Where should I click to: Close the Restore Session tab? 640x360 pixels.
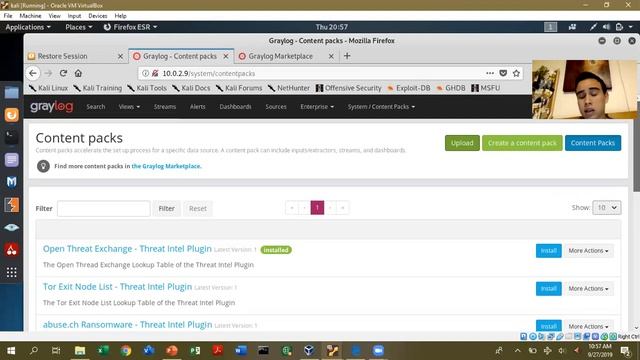(x=120, y=56)
